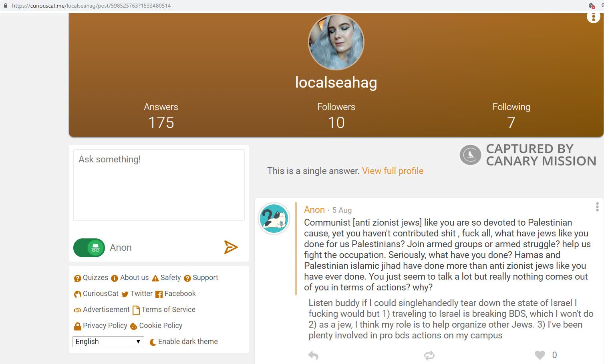Click the Anon cat avatar icon
Viewport: 604px width, 364px height.
click(274, 218)
